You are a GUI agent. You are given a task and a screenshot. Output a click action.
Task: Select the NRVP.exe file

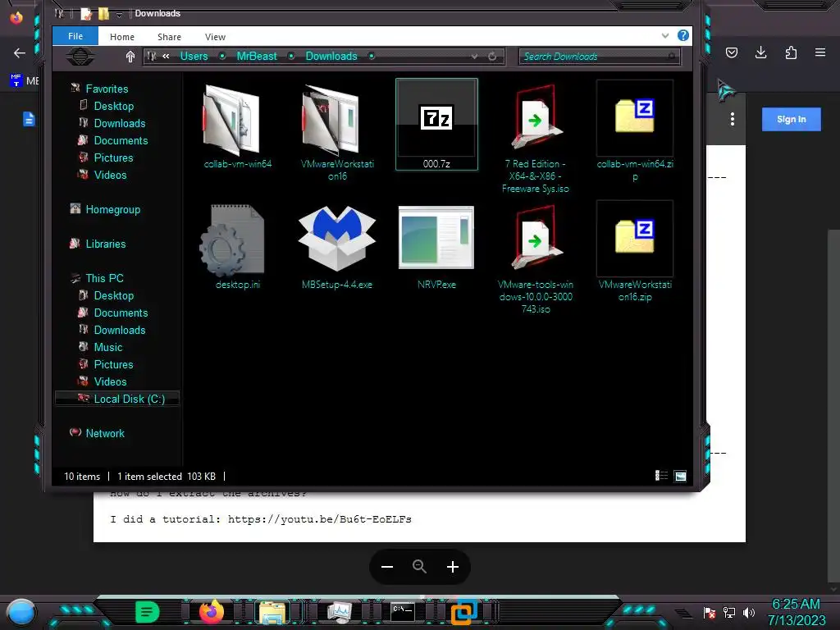click(436, 246)
